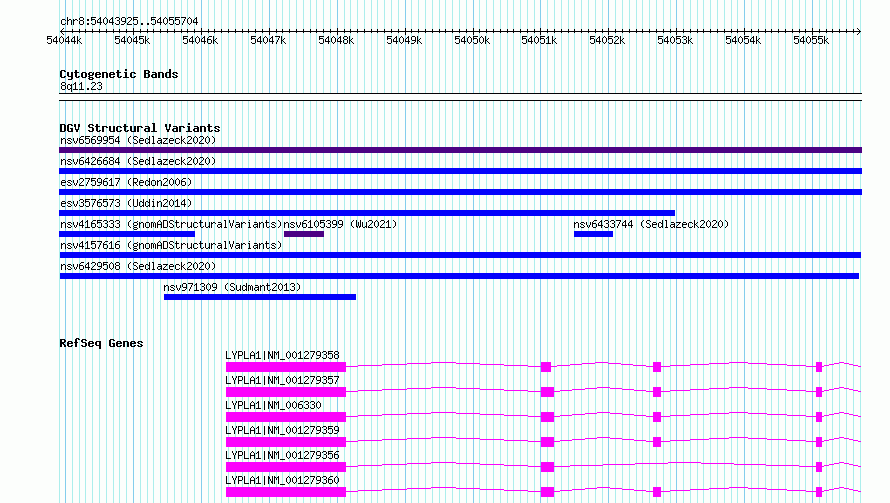The image size is (890, 503).
Task: Click the 54050k ruler tick label
Action: pyautogui.click(x=472, y=40)
